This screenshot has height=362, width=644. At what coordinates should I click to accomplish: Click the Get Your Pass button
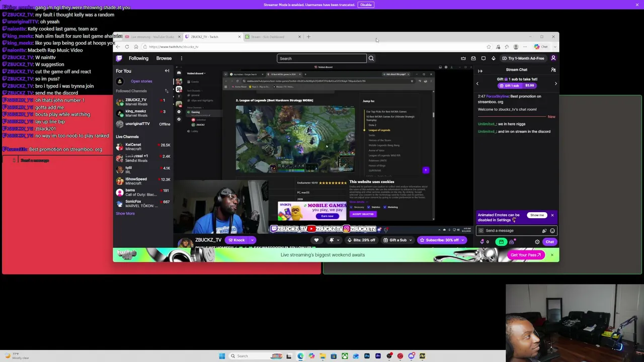525,255
